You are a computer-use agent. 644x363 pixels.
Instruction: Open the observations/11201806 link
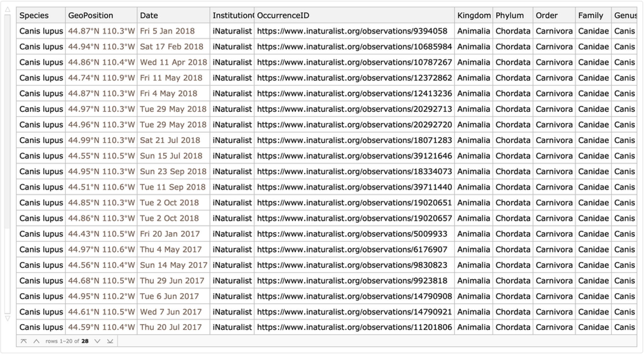click(x=354, y=327)
